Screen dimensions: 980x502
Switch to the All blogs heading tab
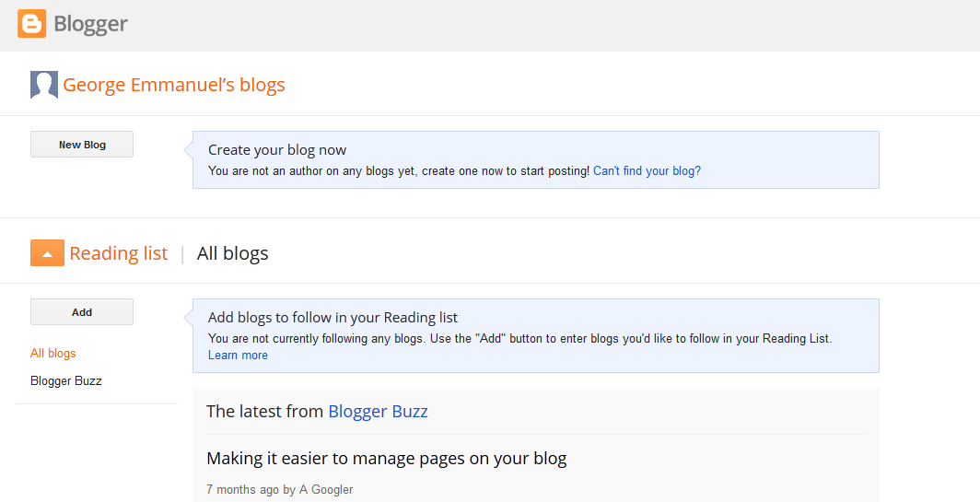point(233,253)
